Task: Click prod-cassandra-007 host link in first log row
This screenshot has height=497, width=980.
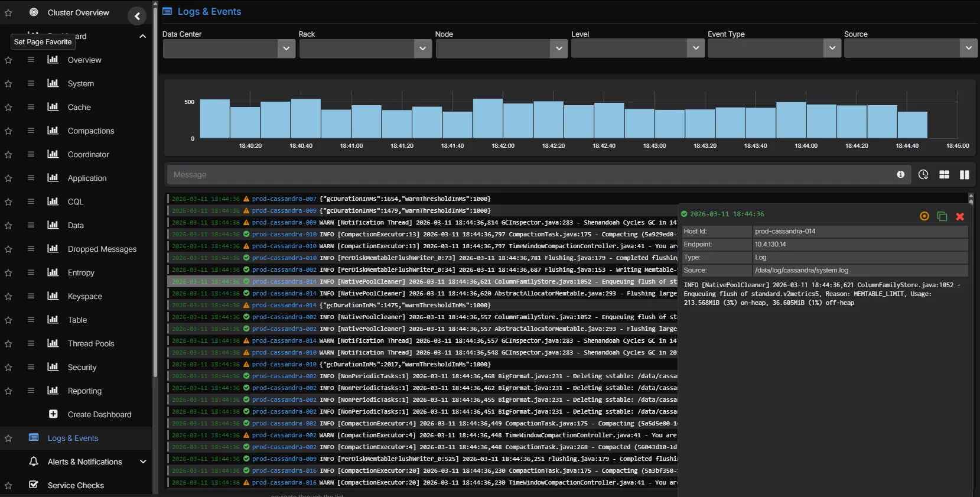Action: (x=284, y=199)
